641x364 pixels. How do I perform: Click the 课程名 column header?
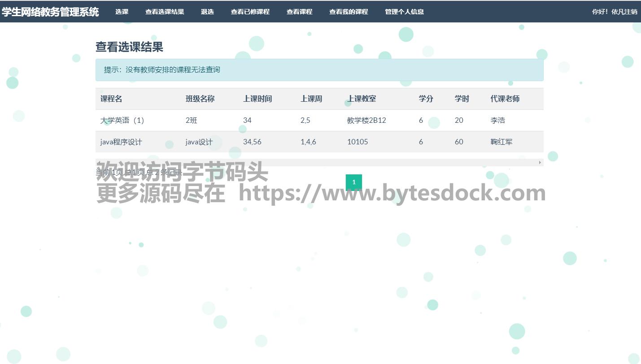click(111, 99)
